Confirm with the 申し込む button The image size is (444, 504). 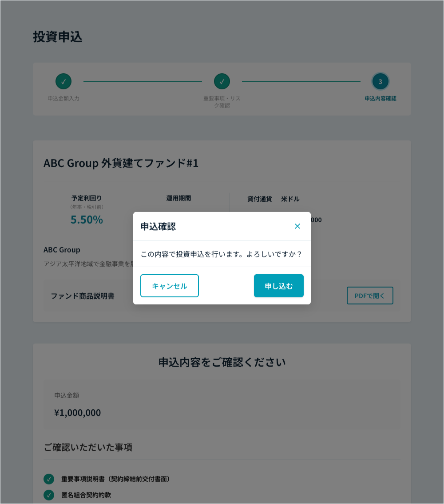tap(279, 286)
